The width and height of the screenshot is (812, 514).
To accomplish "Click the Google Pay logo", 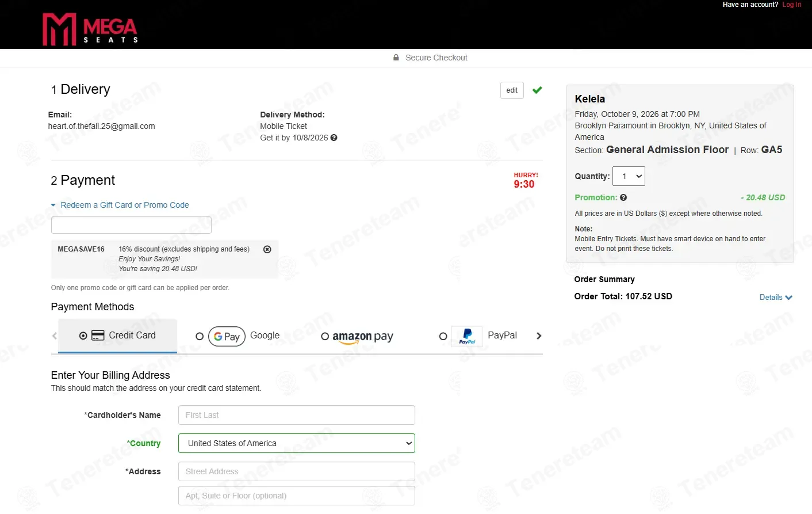I will (227, 336).
